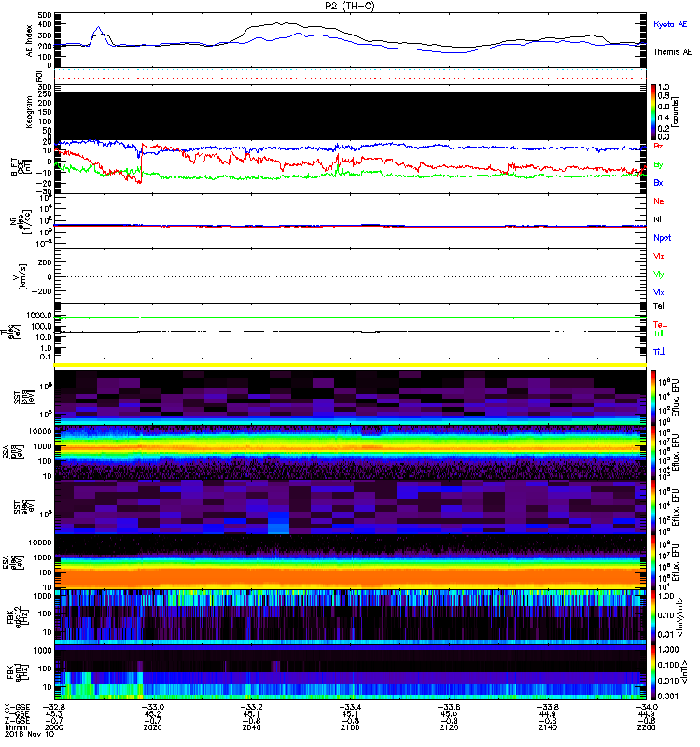
Task: Select the -33.0 X-GSE position value
Action: point(153,707)
